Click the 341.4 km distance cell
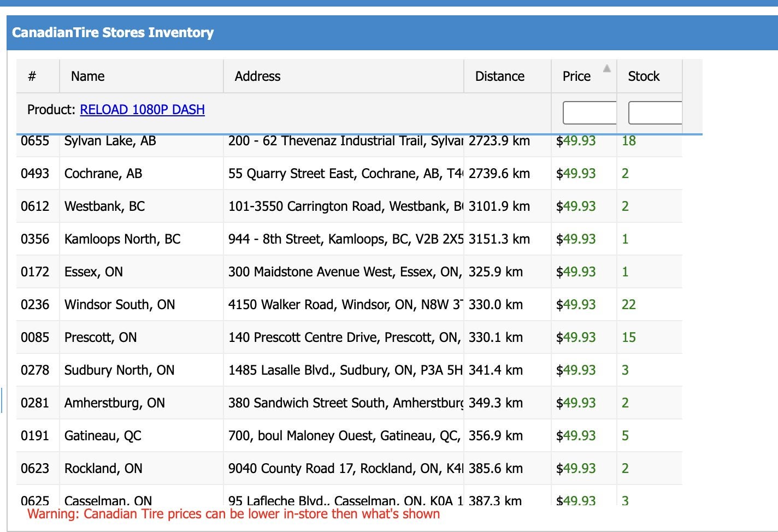This screenshot has width=778, height=532. click(x=496, y=370)
